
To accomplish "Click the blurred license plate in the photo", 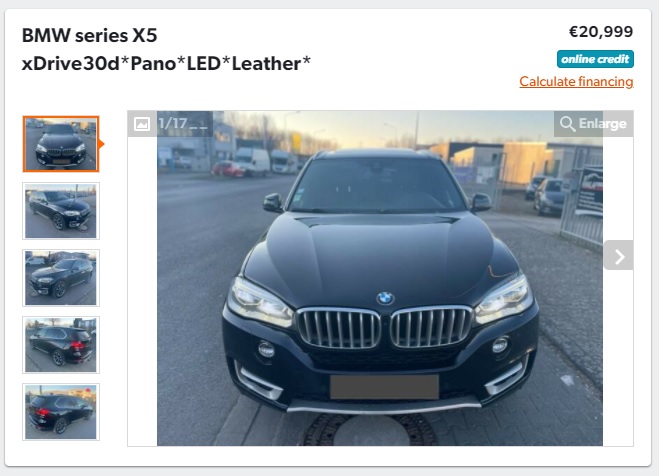I will 385,387.
